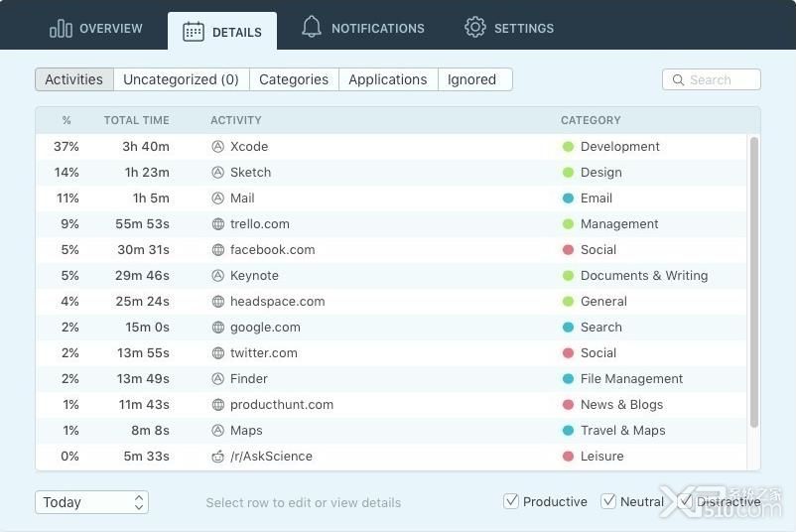Click inside the Search field
796x532 pixels.
(712, 79)
